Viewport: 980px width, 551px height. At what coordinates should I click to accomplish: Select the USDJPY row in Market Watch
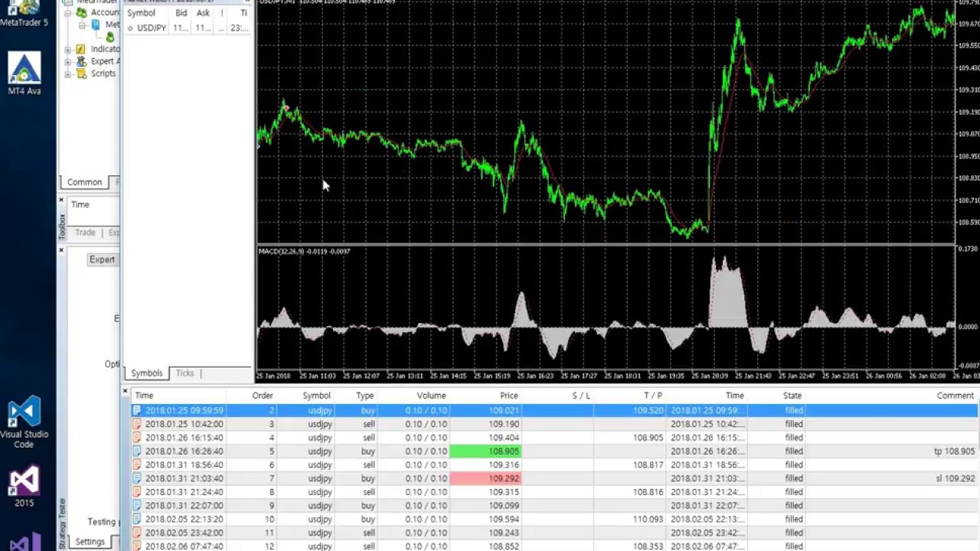(x=188, y=28)
